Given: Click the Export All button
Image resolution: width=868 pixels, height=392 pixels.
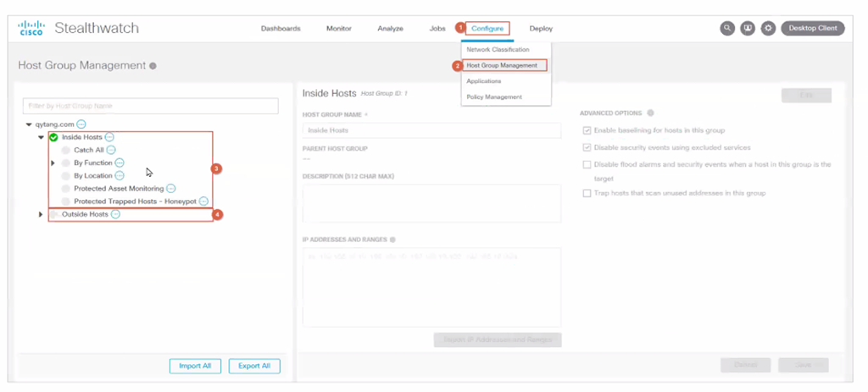Looking at the screenshot, I should pyautogui.click(x=254, y=366).
